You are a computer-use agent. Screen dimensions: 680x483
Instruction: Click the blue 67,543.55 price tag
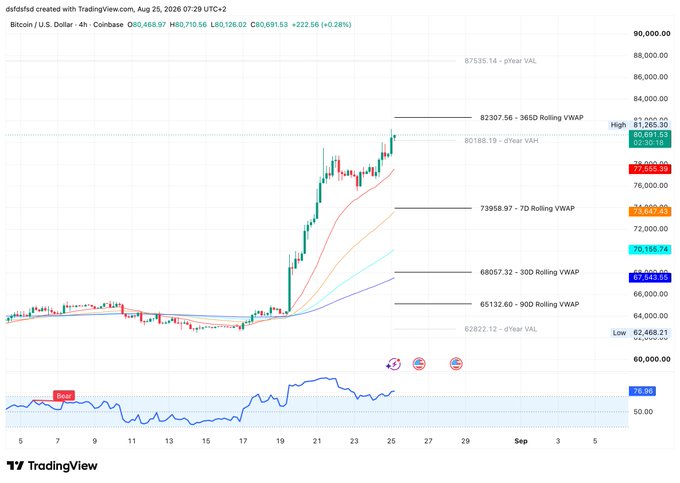pyautogui.click(x=650, y=277)
